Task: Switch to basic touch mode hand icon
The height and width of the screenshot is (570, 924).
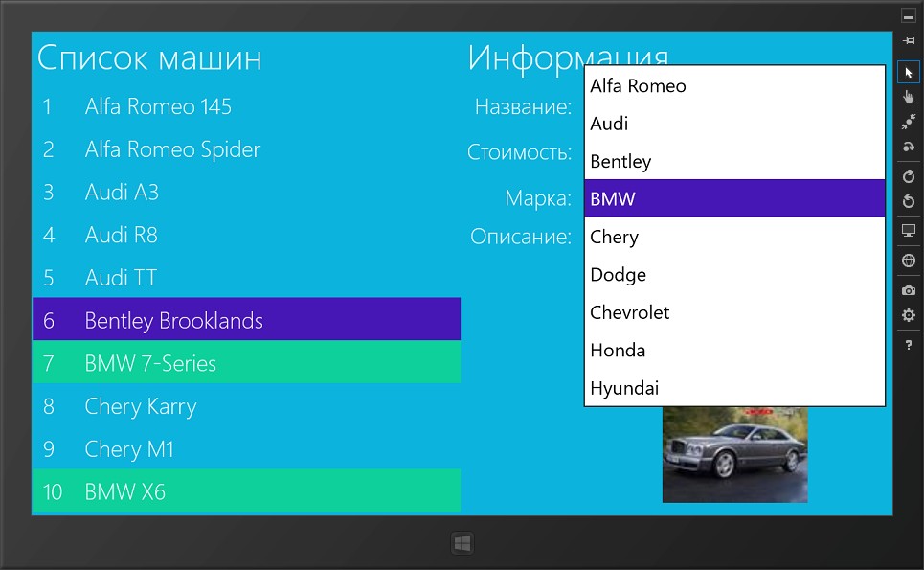Action: pyautogui.click(x=908, y=97)
